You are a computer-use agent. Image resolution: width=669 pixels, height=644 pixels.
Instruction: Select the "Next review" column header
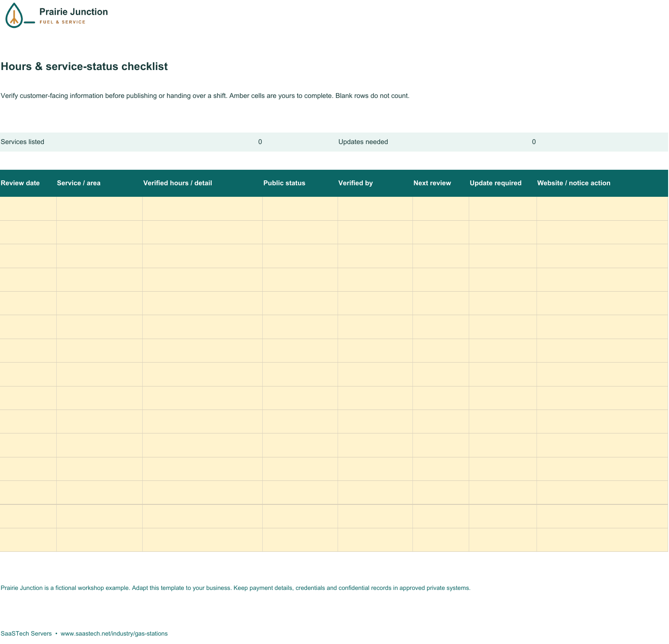pos(432,183)
